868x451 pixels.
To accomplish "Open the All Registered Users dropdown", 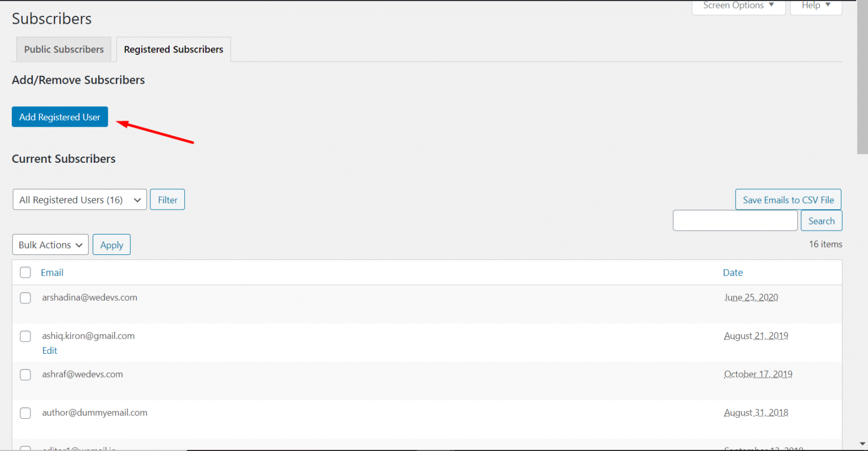I will (x=80, y=200).
